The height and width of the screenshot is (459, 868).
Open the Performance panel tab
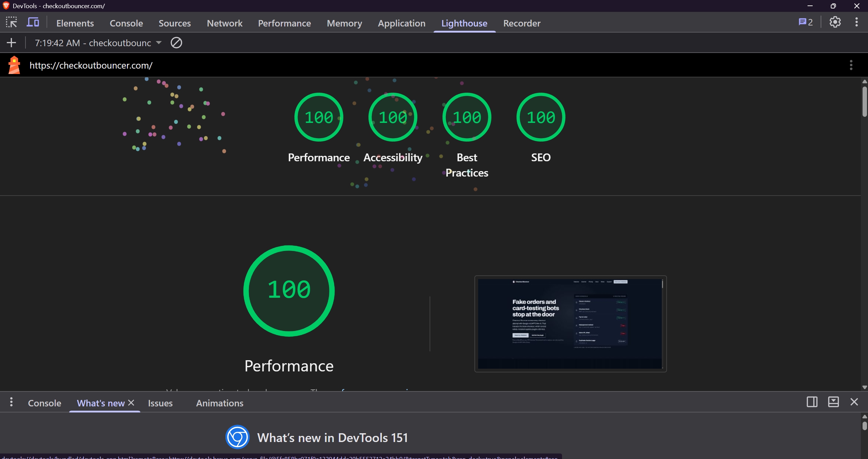pyautogui.click(x=284, y=23)
